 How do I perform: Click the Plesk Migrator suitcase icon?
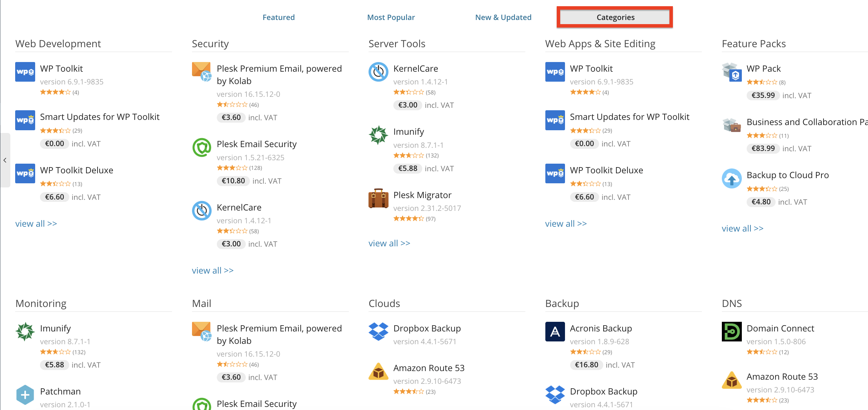tap(379, 198)
